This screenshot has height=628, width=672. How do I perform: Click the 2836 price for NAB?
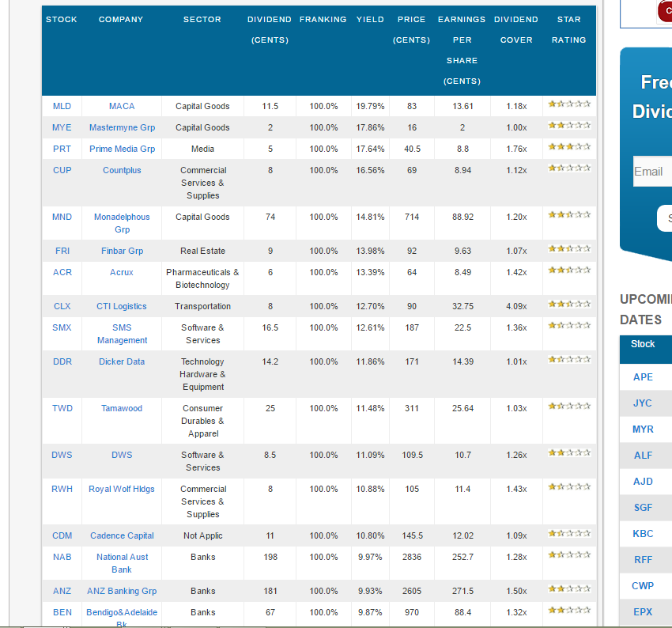coord(412,557)
